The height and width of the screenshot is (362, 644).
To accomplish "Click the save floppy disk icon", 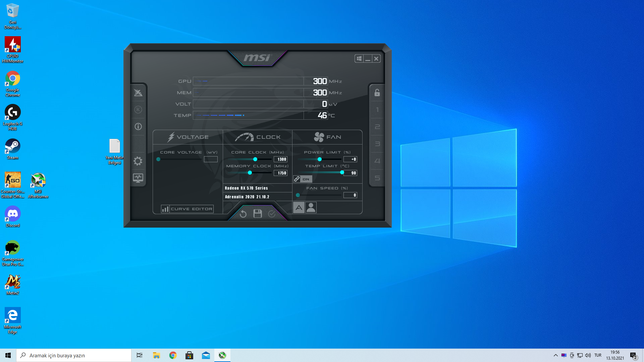I will pyautogui.click(x=258, y=214).
